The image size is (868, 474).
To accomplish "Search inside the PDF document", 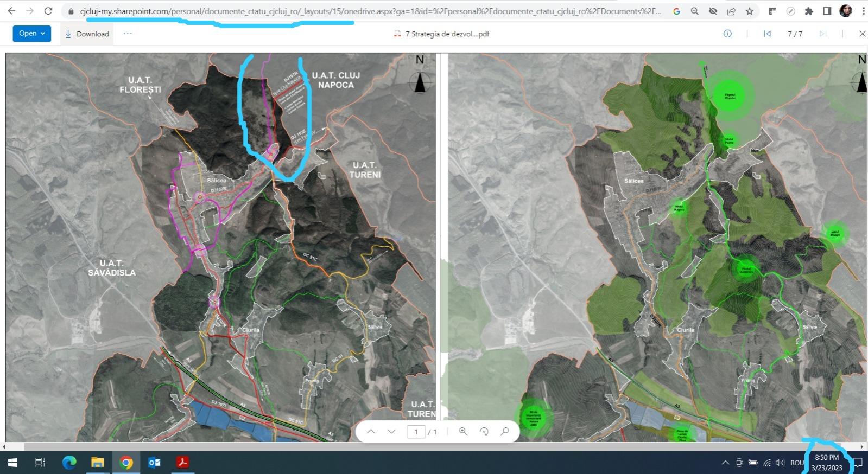I will pyautogui.click(x=505, y=431).
